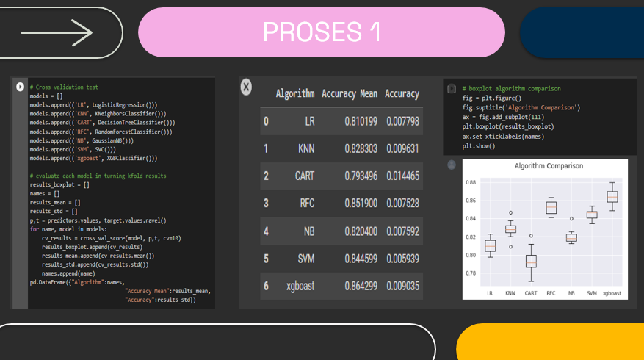Click the value 0.005939
This screenshot has width=644, height=360.
pos(403,259)
